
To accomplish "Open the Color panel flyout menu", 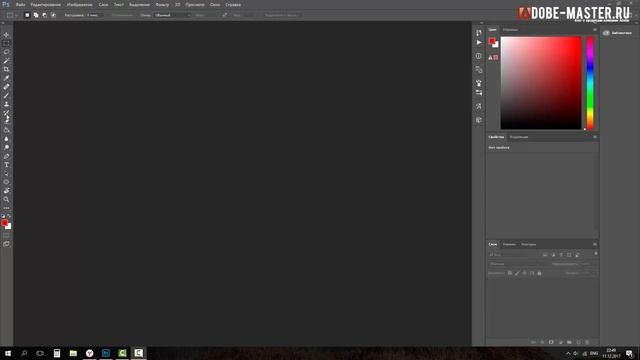I will 595,29.
